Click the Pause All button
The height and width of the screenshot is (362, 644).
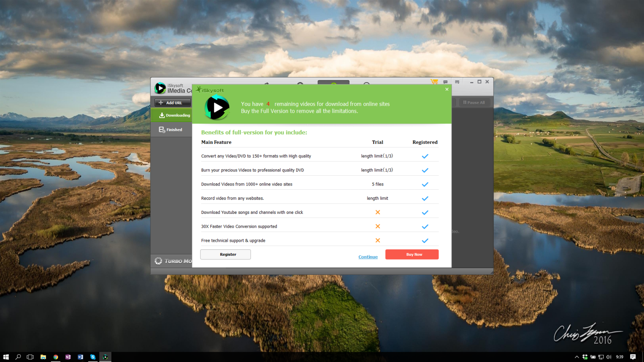point(474,102)
